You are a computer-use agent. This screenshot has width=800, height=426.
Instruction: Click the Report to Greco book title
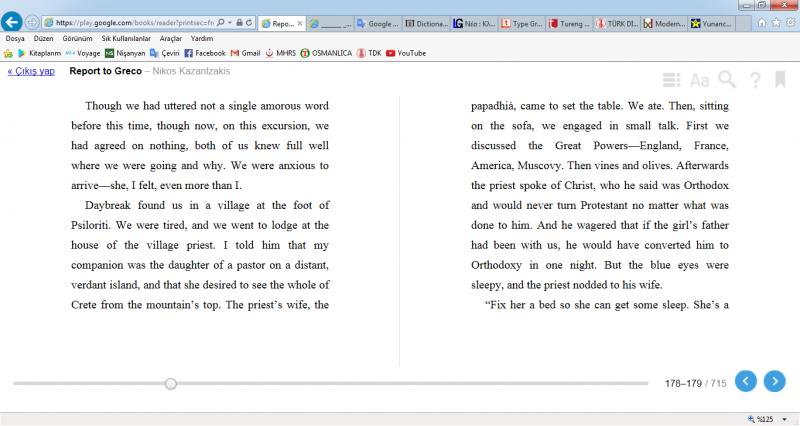click(106, 71)
